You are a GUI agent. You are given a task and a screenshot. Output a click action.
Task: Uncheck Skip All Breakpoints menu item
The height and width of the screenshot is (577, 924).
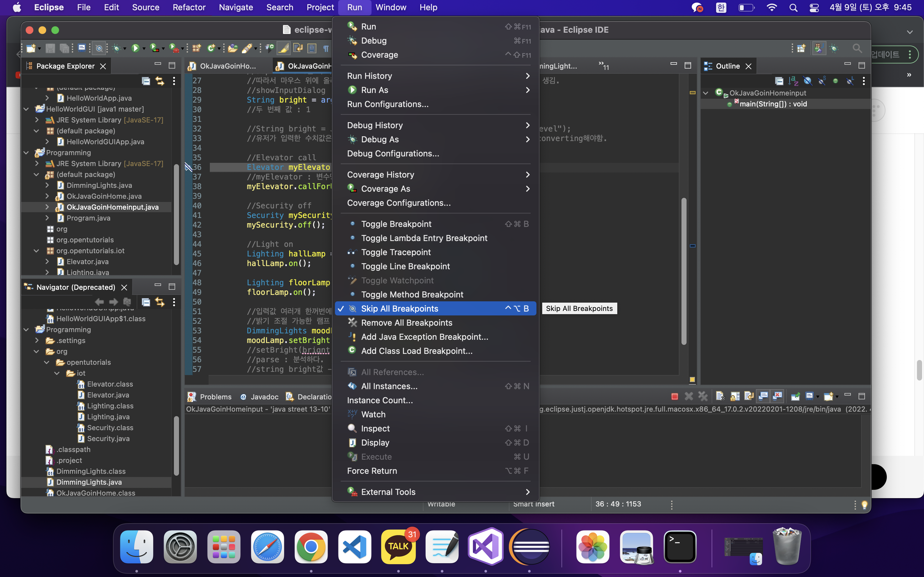click(399, 308)
